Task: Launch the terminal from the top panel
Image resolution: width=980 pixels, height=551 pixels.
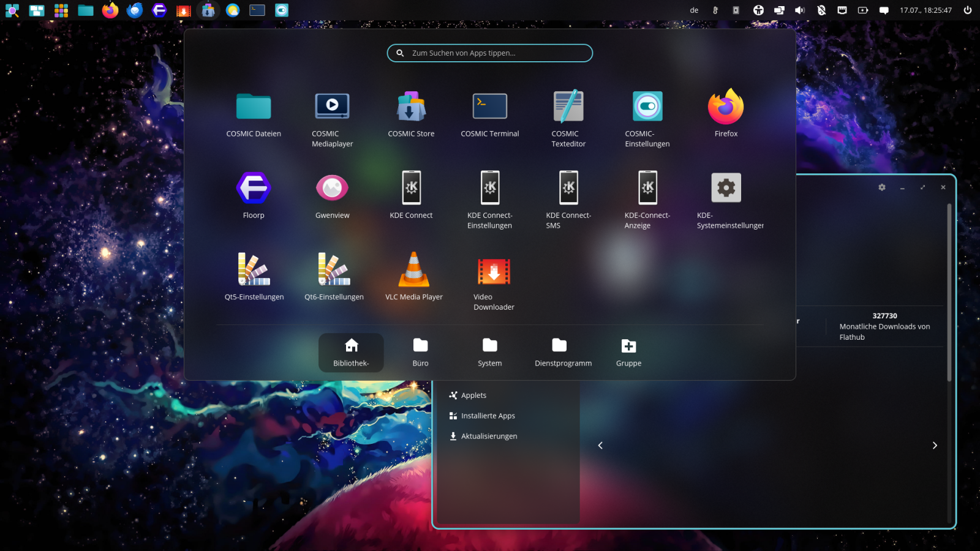Action: pos(257,10)
